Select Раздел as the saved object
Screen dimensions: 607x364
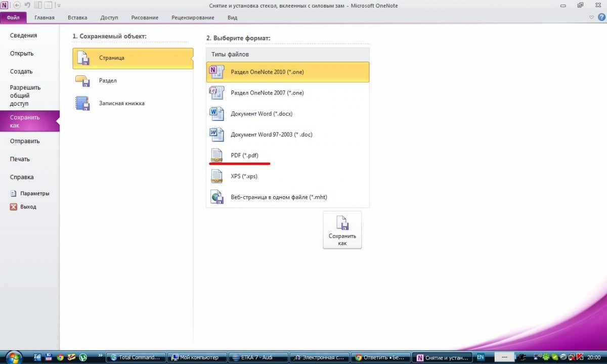(x=133, y=80)
